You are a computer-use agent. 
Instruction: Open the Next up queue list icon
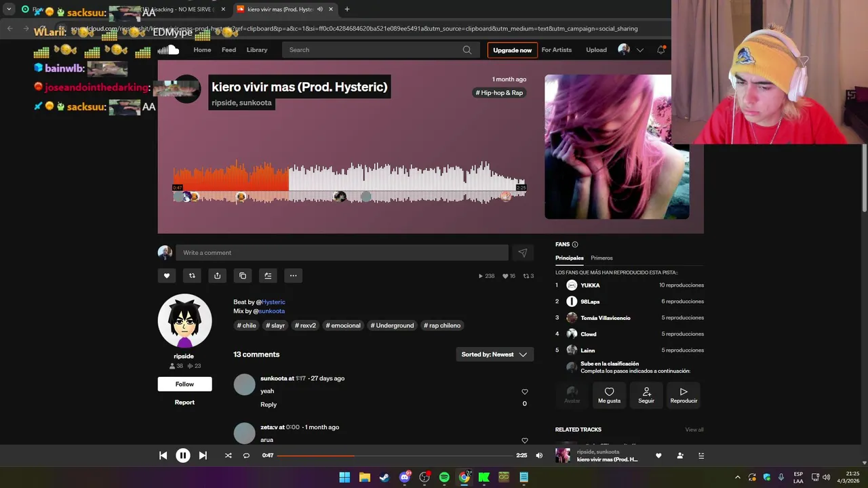click(702, 455)
